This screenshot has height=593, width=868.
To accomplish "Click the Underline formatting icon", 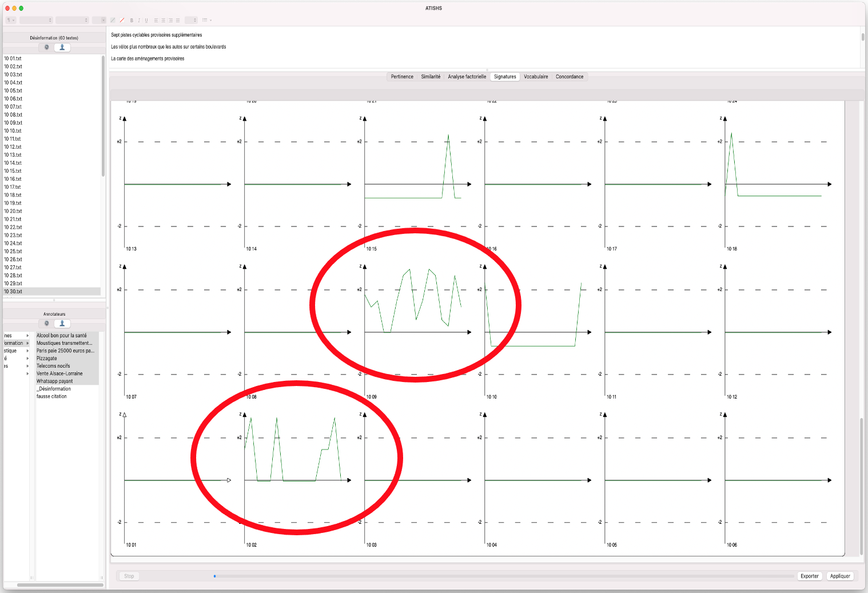I will [146, 20].
